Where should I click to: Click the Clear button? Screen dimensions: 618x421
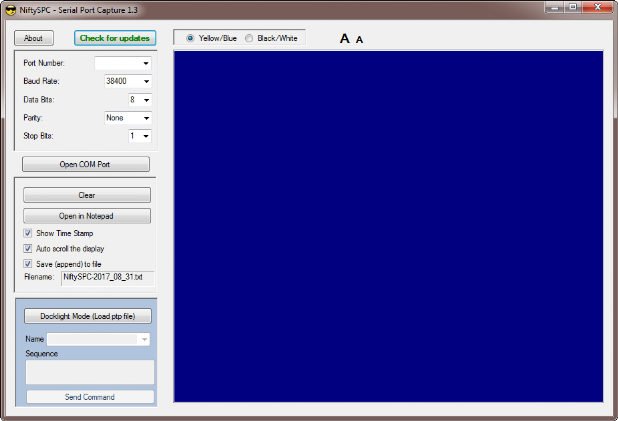click(x=87, y=195)
